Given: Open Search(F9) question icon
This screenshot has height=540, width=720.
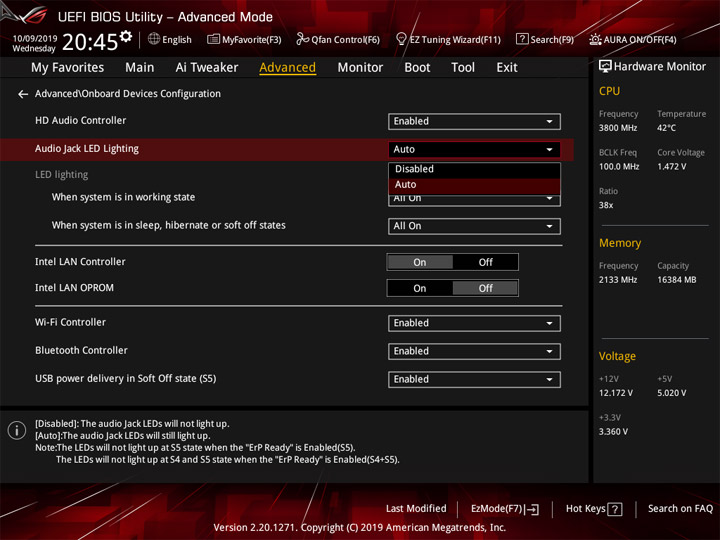Looking at the screenshot, I should coord(522,39).
